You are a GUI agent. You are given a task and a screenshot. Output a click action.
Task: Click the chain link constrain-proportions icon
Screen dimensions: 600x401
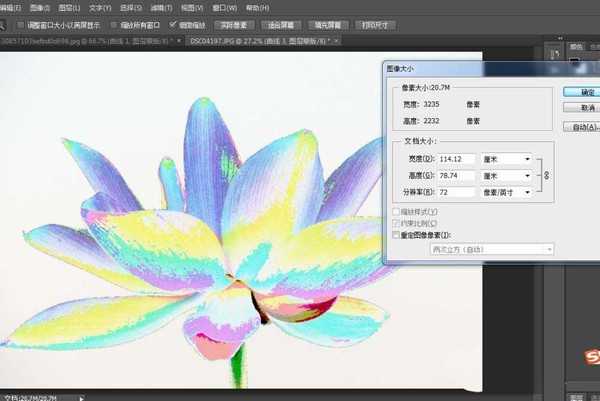pyautogui.click(x=545, y=175)
